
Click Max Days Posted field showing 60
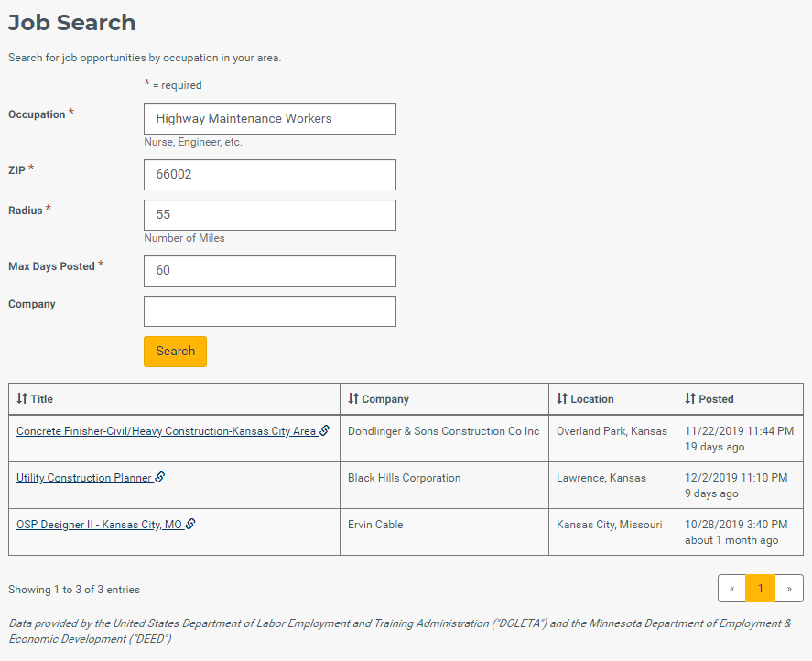[270, 271]
